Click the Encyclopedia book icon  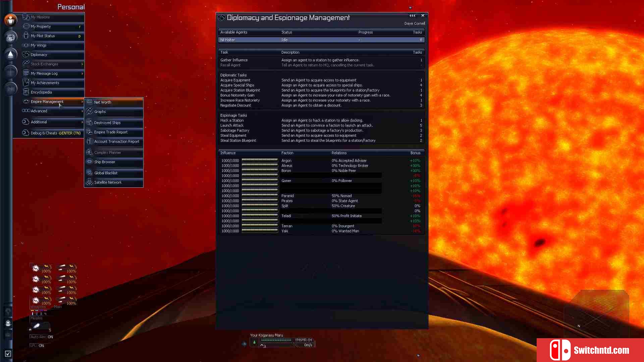[26, 92]
